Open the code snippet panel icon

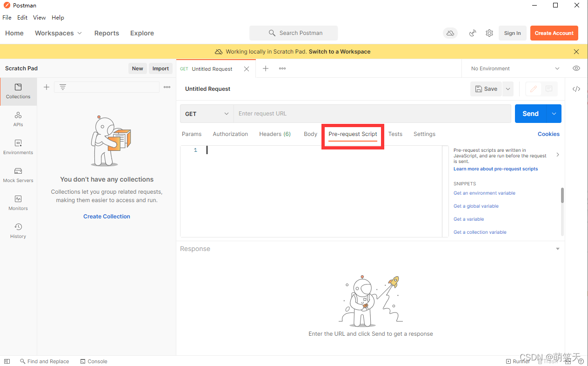coord(576,89)
